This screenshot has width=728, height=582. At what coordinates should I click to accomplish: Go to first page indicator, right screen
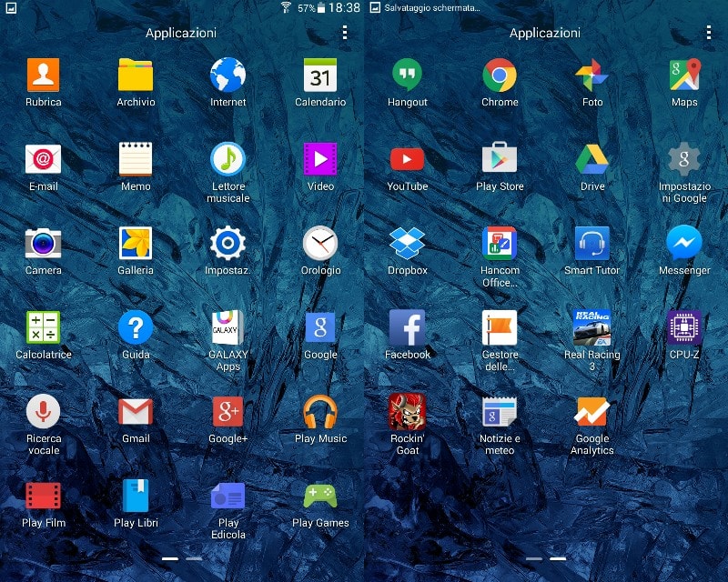(534, 558)
